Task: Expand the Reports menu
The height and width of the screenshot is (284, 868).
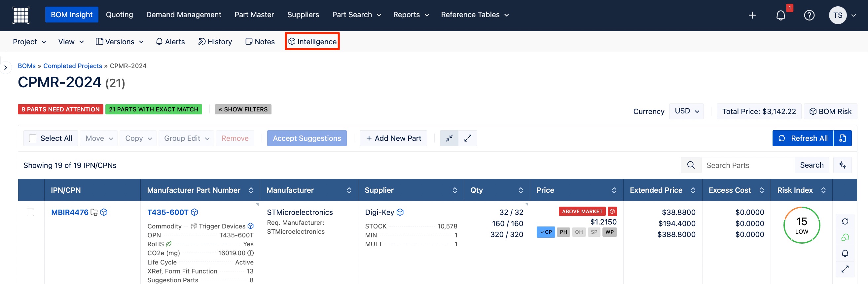Action: click(x=411, y=15)
